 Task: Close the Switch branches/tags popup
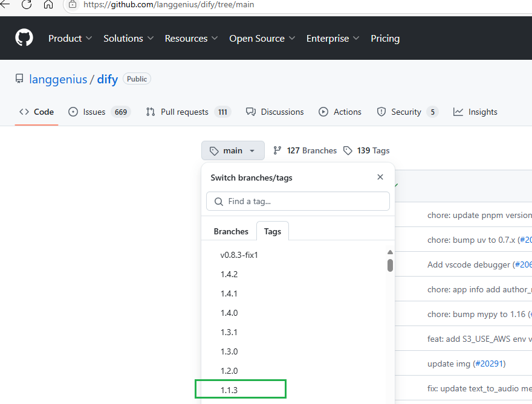click(380, 177)
